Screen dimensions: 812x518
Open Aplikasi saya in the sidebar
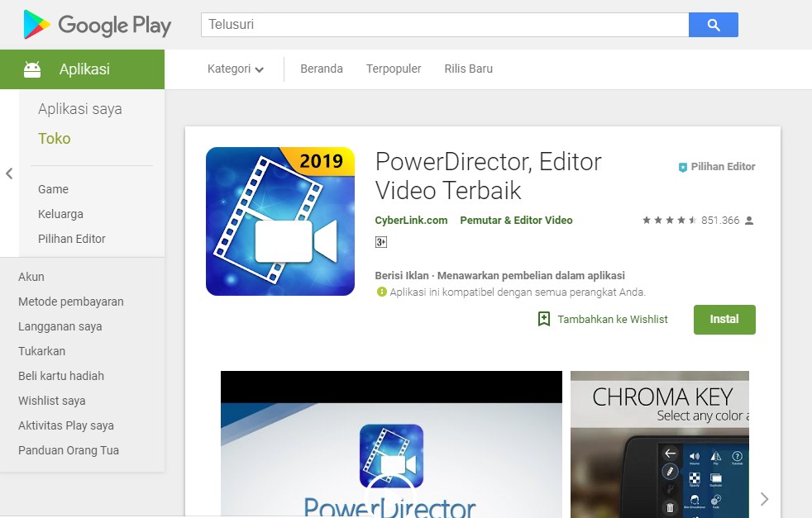(79, 109)
